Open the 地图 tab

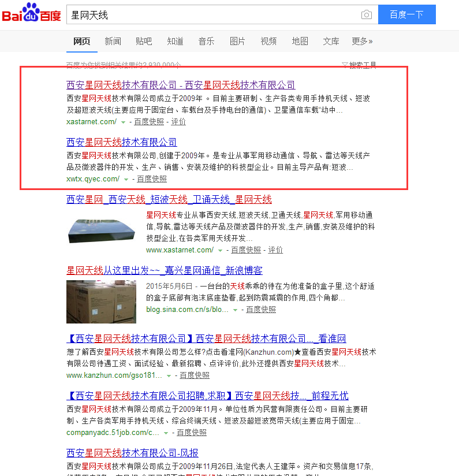coord(300,42)
